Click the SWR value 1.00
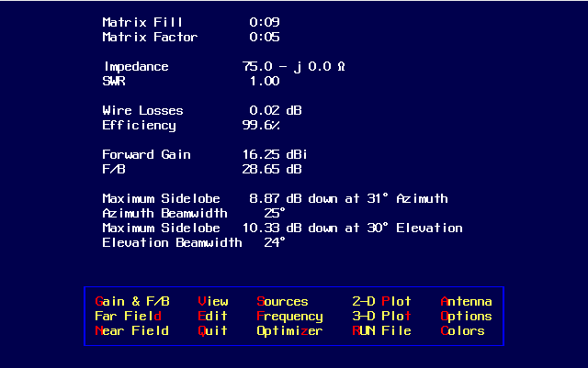The width and height of the screenshot is (588, 368). [x=265, y=81]
